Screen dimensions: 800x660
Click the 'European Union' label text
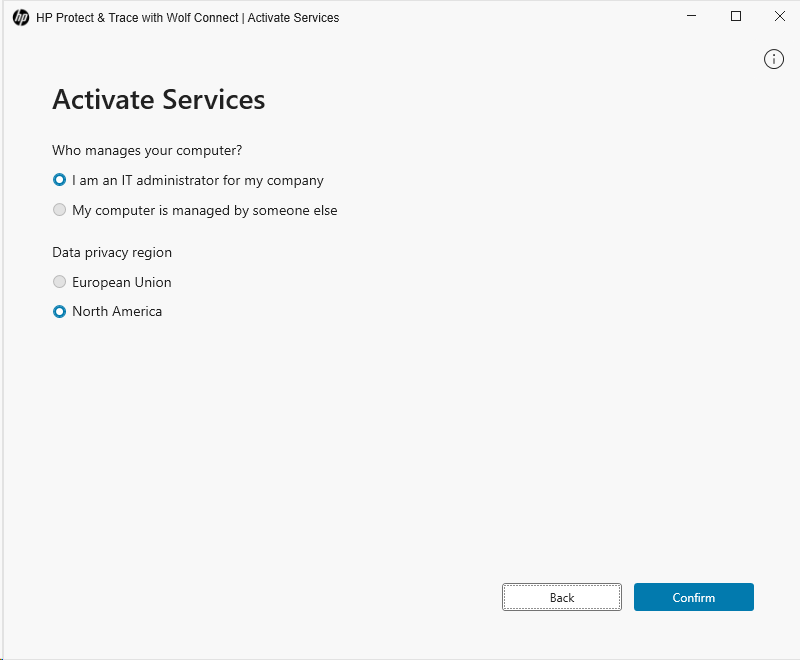coord(122,282)
